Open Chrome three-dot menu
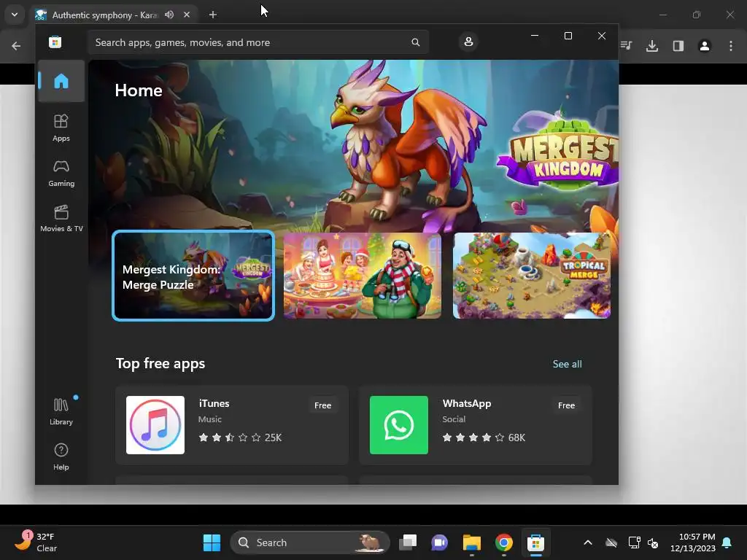 [x=731, y=46]
